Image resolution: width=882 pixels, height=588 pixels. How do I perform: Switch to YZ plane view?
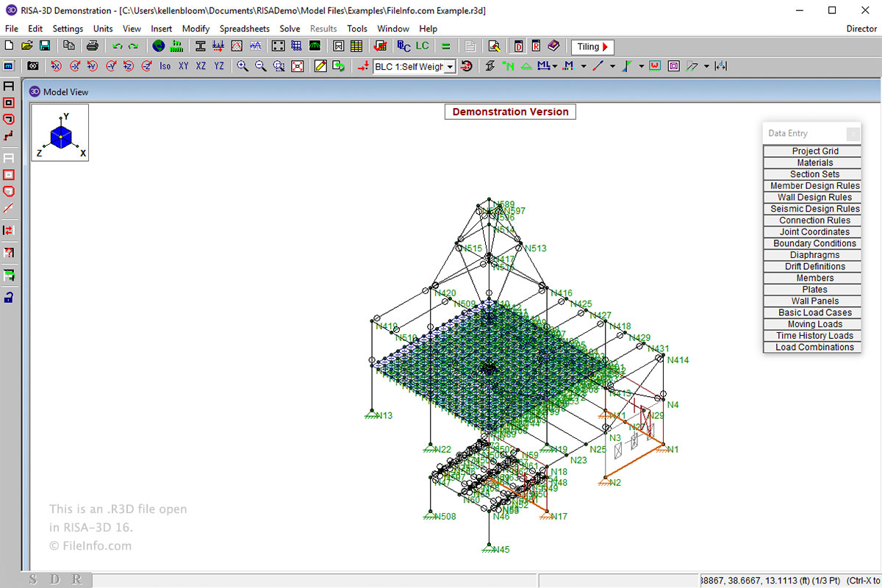pyautogui.click(x=219, y=66)
